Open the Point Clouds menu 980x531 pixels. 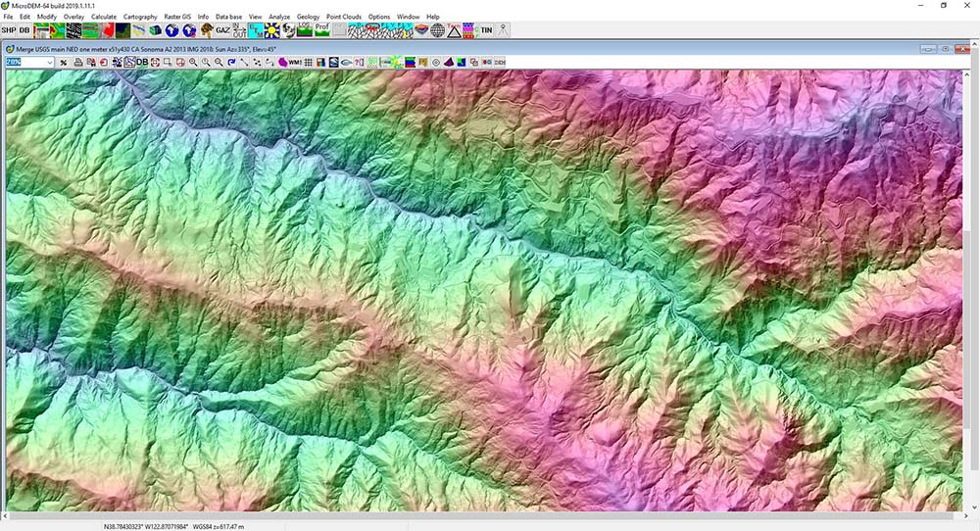click(x=344, y=17)
